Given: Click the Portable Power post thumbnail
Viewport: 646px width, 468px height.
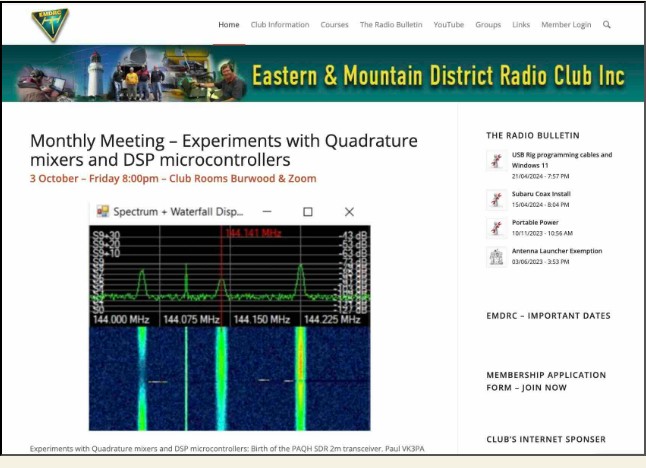Looking at the screenshot, I should pos(495,228).
